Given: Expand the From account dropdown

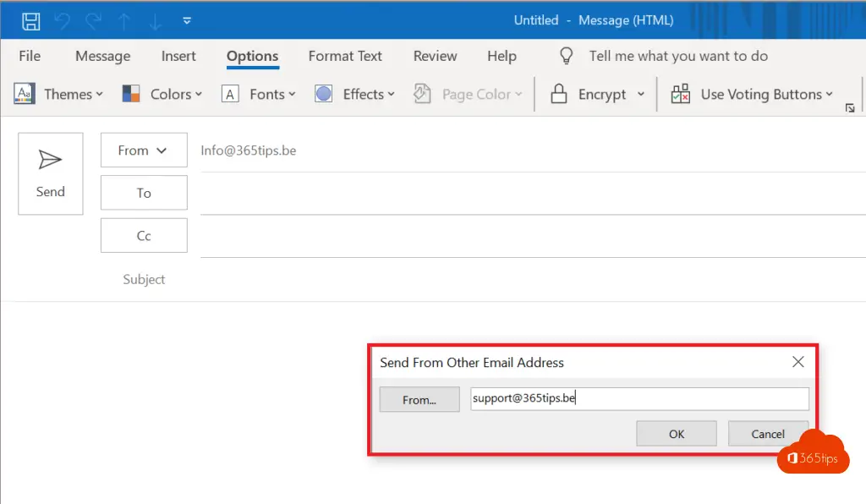Looking at the screenshot, I should [143, 151].
